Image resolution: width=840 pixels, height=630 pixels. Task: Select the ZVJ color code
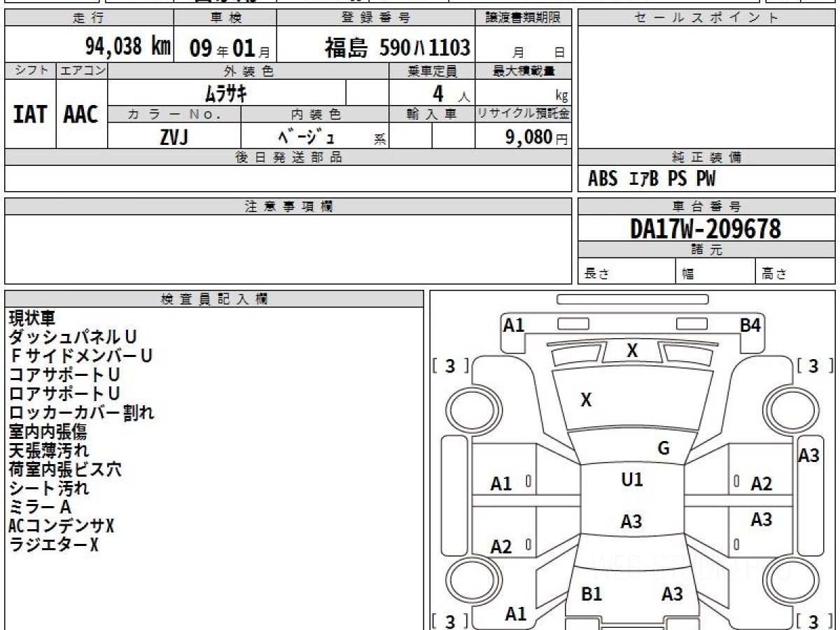click(174, 137)
